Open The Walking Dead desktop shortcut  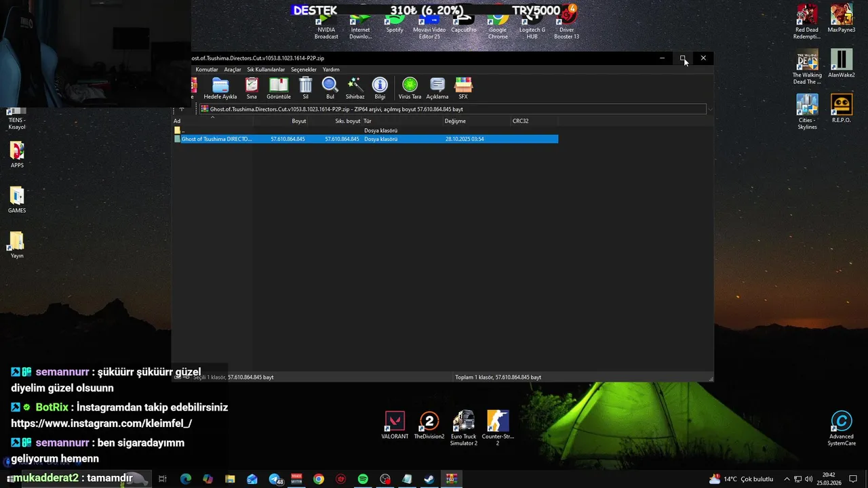coord(807,66)
